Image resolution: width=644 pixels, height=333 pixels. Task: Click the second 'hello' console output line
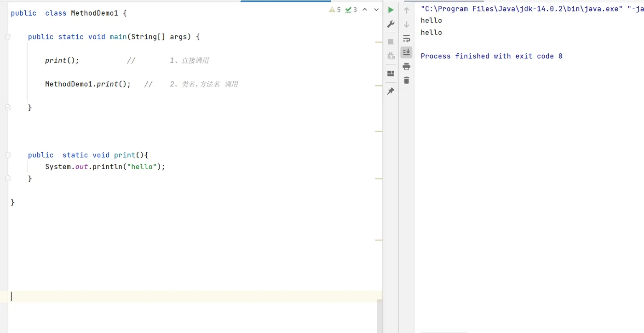point(431,32)
